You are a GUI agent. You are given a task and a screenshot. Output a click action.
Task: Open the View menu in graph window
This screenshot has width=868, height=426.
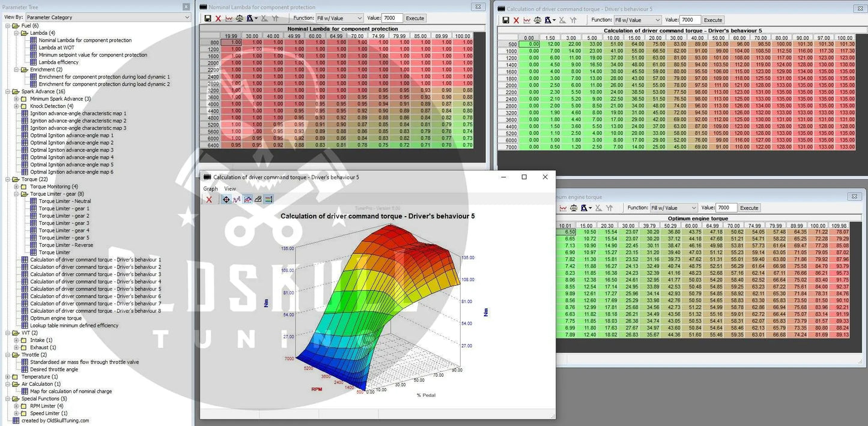pyautogui.click(x=230, y=188)
